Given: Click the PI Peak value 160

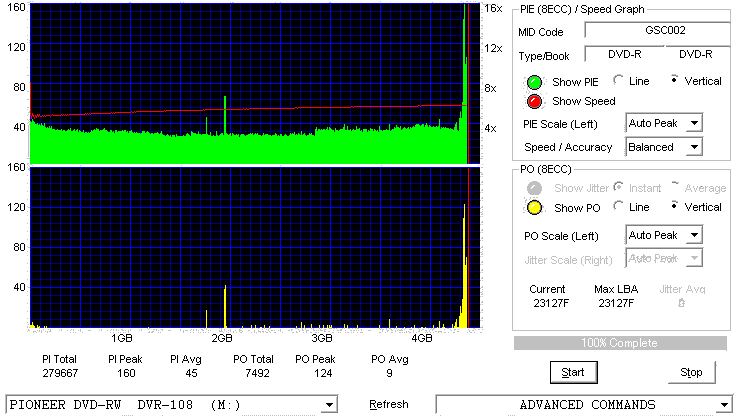Looking at the screenshot, I should (x=126, y=373).
